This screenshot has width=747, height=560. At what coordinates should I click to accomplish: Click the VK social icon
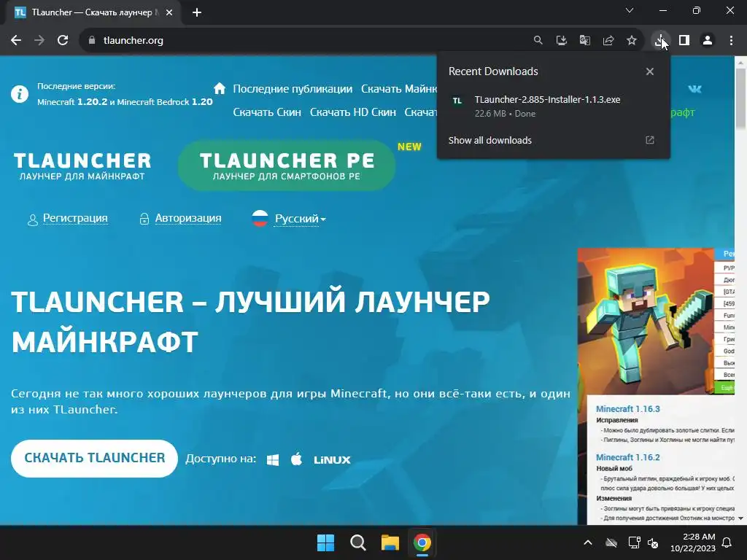click(694, 89)
